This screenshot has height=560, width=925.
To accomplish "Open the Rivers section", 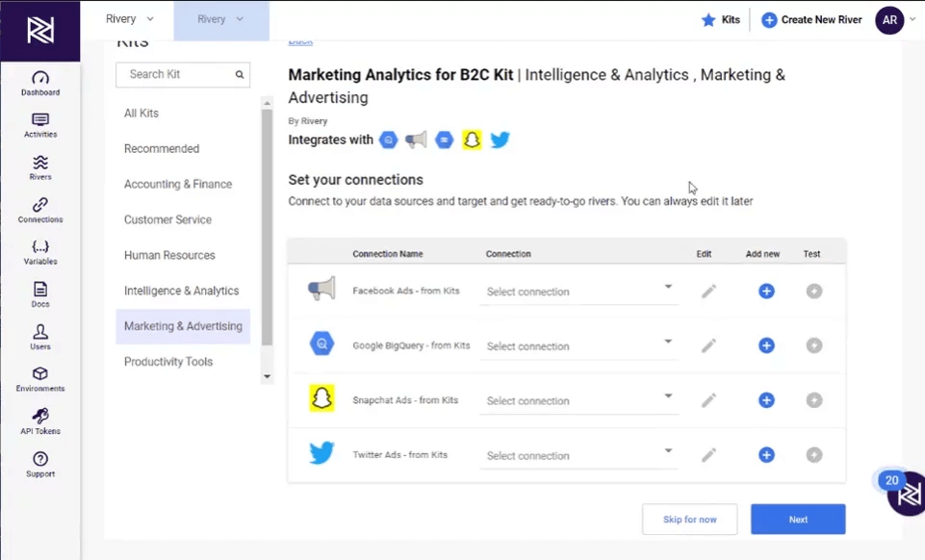I will [x=40, y=168].
